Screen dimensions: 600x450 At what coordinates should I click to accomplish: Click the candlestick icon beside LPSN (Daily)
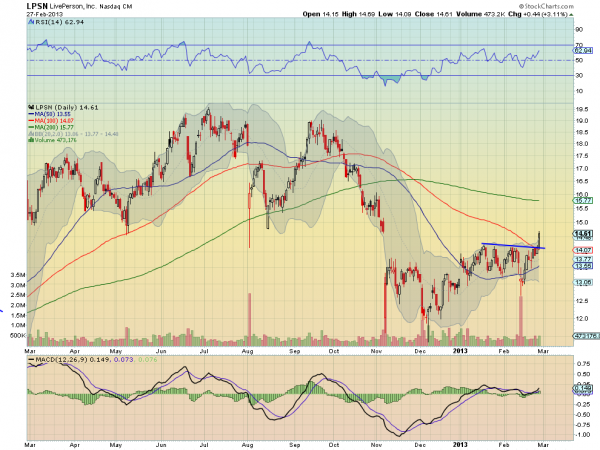click(31, 108)
